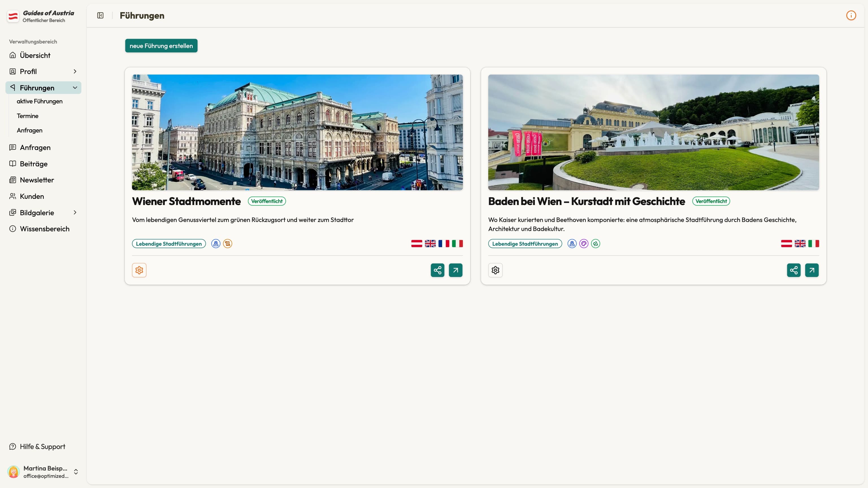868x488 pixels.
Task: Open settings gear for Baden bei Wien tour
Action: (x=495, y=270)
